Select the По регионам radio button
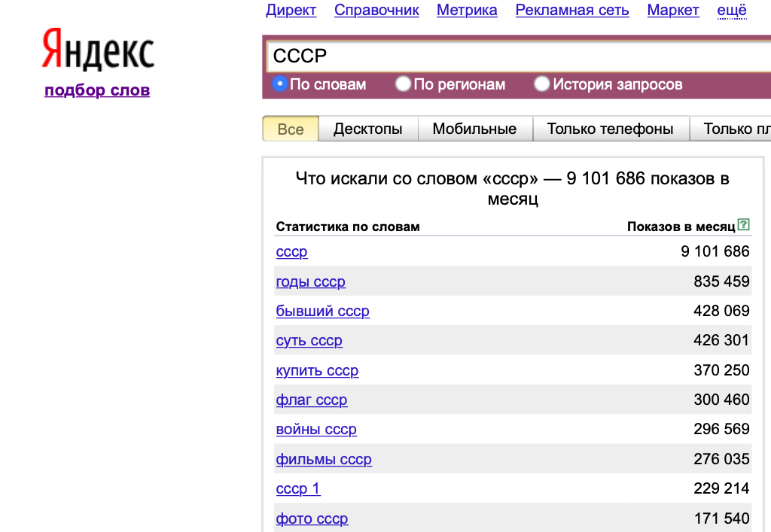The image size is (771, 532). [x=404, y=84]
